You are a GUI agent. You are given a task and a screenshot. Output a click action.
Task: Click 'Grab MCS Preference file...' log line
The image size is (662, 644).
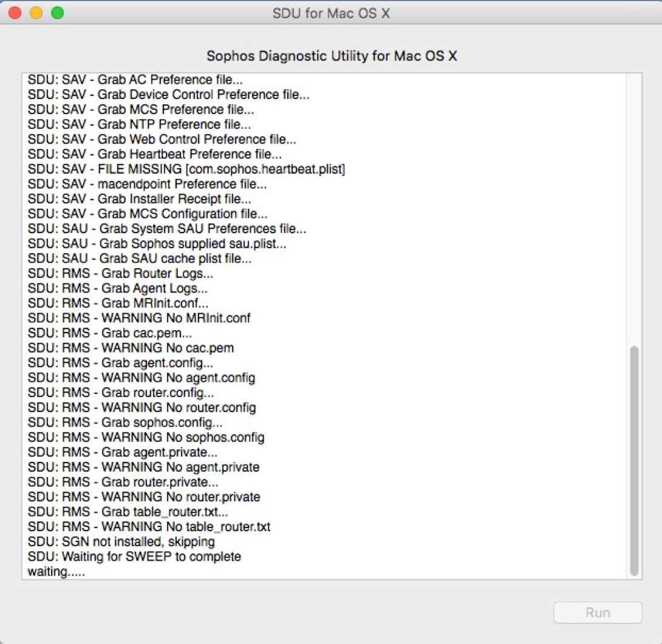pos(140,109)
